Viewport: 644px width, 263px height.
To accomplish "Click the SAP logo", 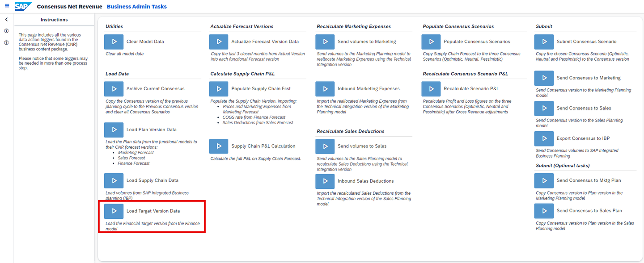I will (23, 6).
